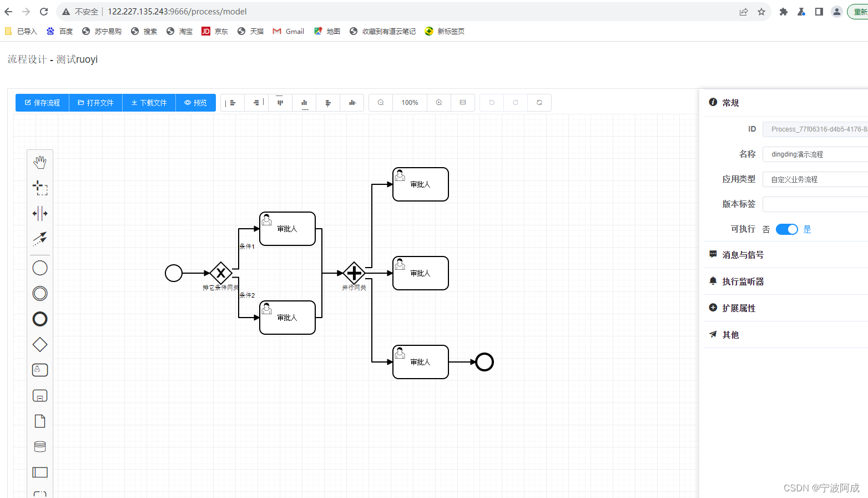Select the hand pan tool
868x498 pixels.
pyautogui.click(x=40, y=162)
